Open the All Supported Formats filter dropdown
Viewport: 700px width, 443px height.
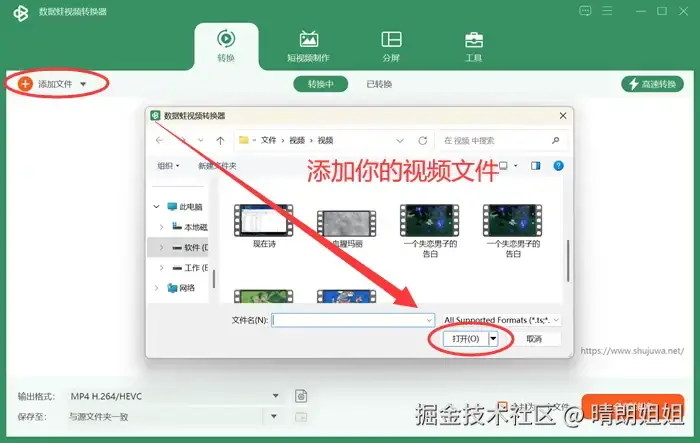tap(501, 320)
